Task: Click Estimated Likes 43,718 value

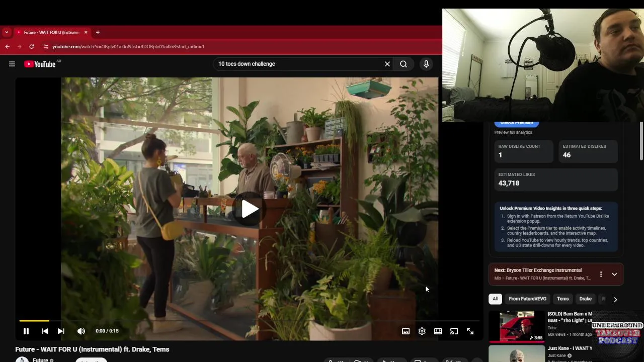Action: [x=509, y=183]
